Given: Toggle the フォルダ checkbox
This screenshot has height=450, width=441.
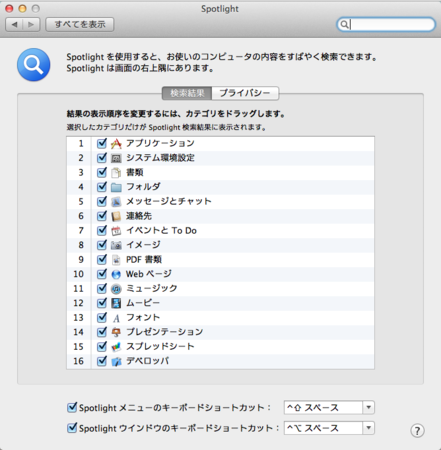Looking at the screenshot, I should pos(102,187).
